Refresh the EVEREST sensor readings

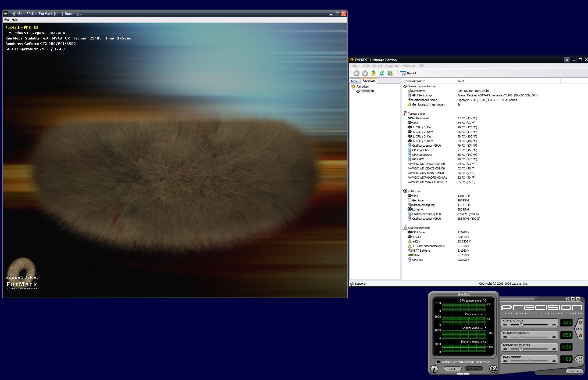tap(382, 73)
